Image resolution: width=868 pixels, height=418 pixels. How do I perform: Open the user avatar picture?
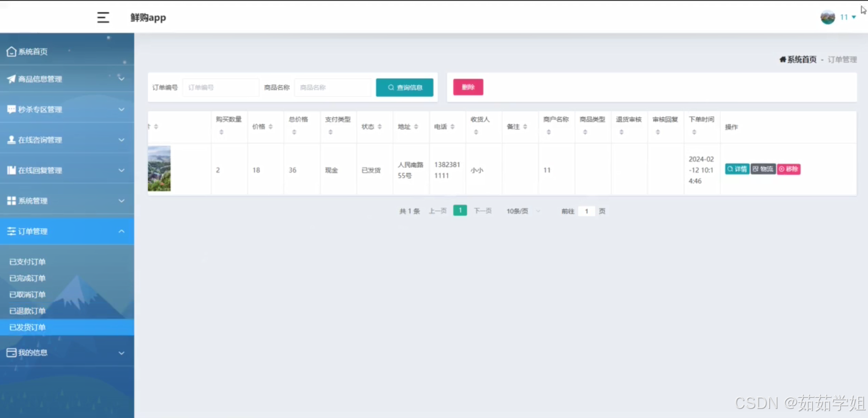tap(828, 17)
